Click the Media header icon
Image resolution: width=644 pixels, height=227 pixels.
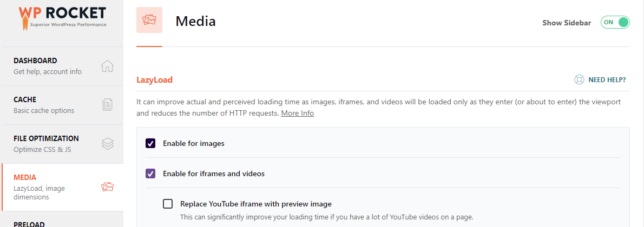tap(149, 19)
